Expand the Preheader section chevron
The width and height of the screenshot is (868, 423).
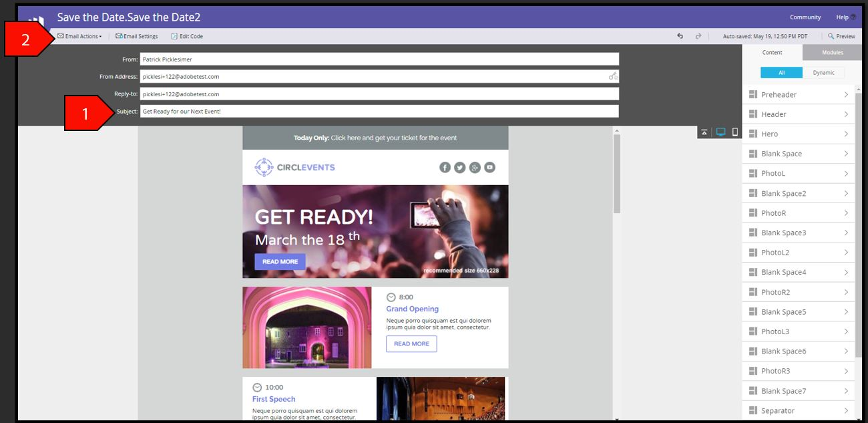coord(846,95)
